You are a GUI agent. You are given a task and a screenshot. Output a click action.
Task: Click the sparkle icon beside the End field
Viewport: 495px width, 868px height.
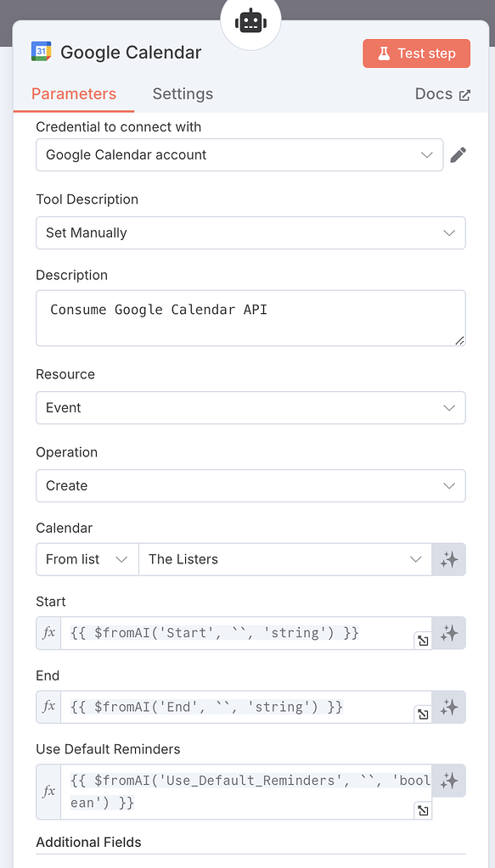click(x=448, y=707)
